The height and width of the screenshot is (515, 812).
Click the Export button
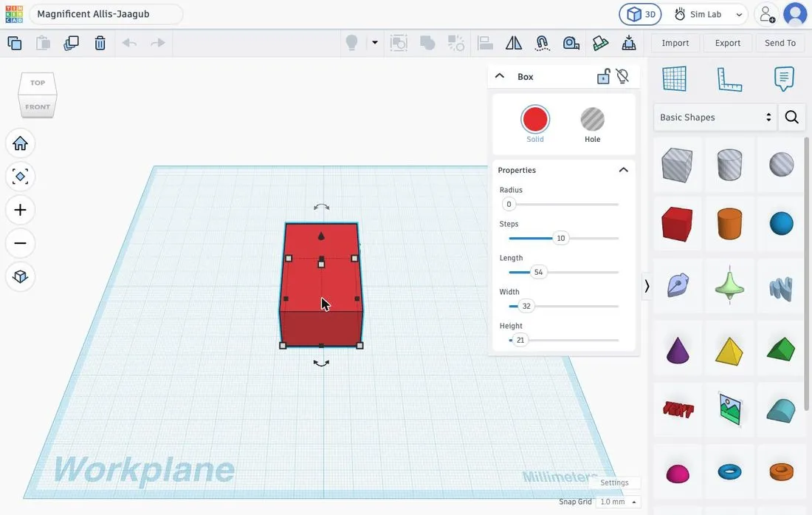point(728,43)
